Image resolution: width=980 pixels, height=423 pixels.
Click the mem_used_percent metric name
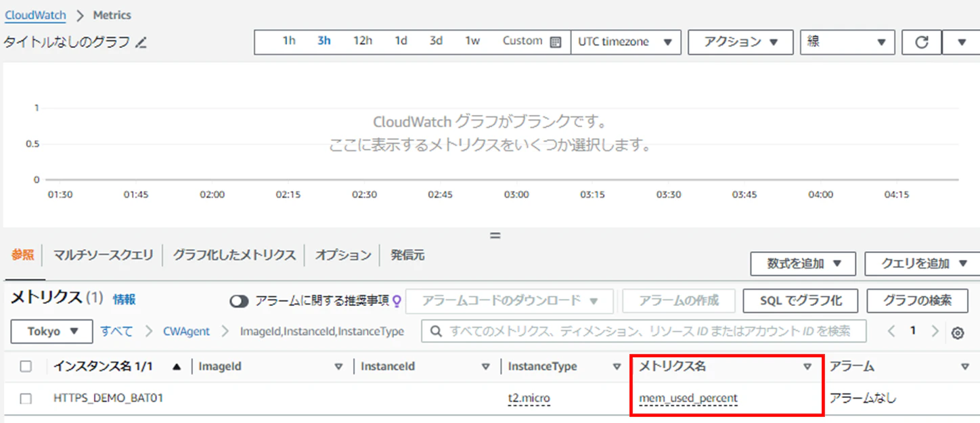(688, 398)
